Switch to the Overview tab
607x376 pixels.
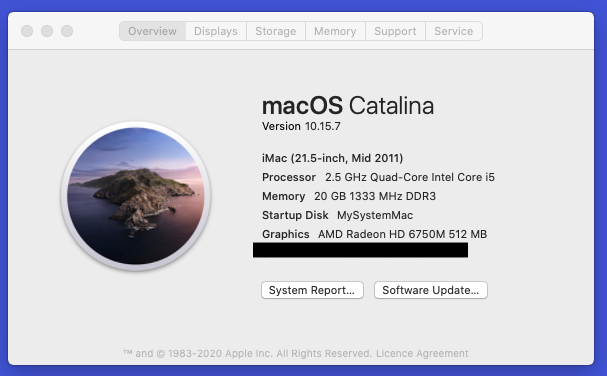pyautogui.click(x=153, y=31)
